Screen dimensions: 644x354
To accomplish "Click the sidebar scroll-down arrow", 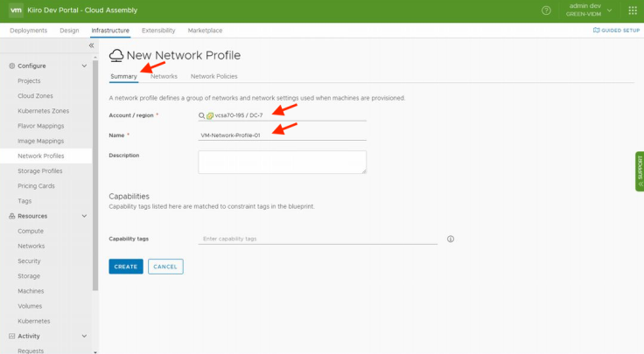I will (x=95, y=351).
